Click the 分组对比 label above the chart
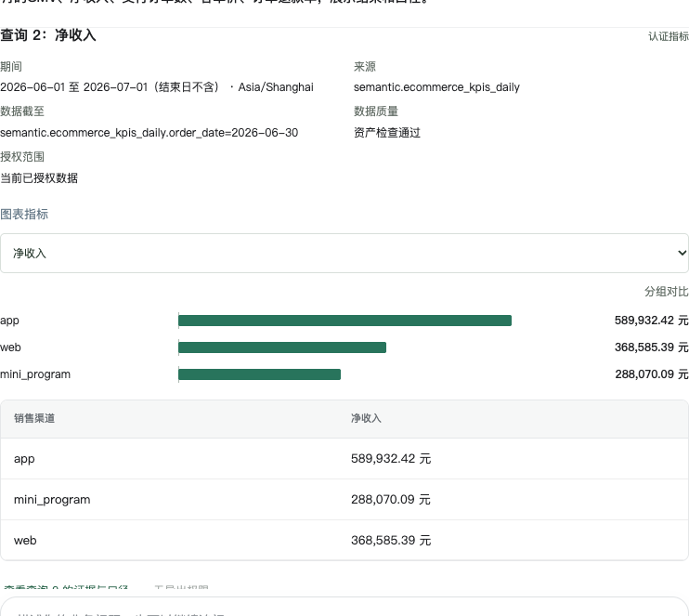Screen dimensions: 689x616 coord(666,292)
